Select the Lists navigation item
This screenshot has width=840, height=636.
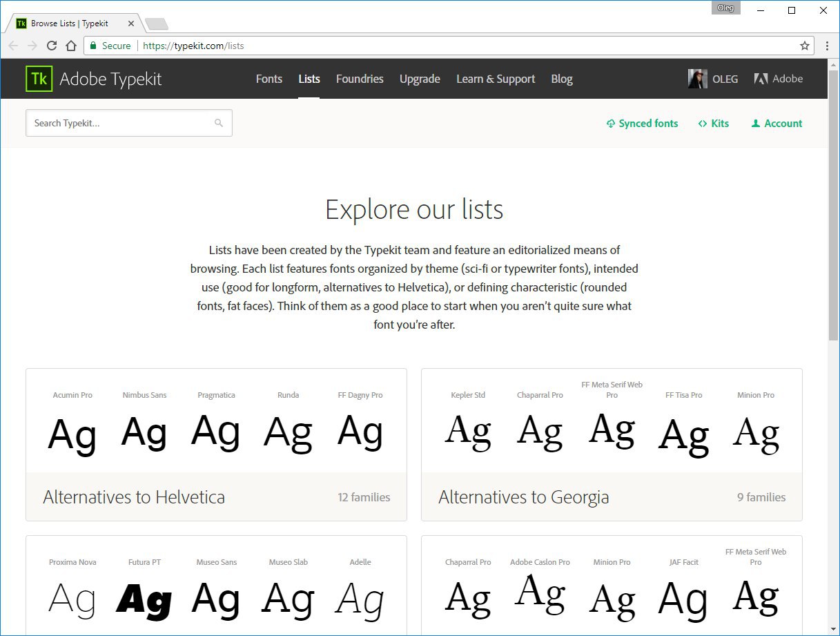pyautogui.click(x=309, y=79)
